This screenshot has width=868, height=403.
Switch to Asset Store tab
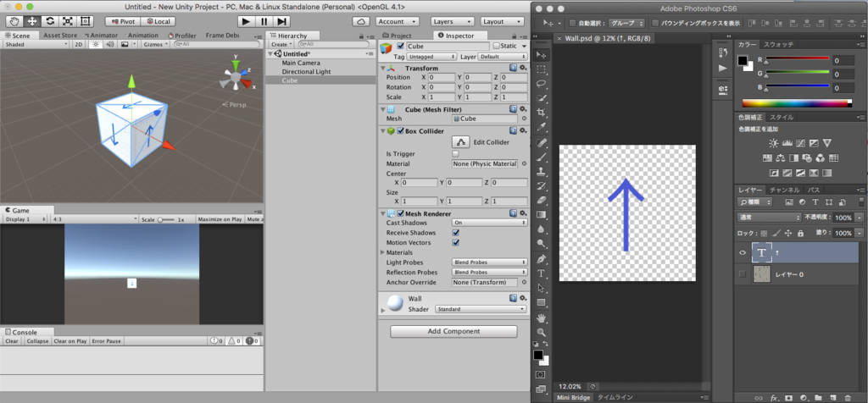[x=60, y=36]
